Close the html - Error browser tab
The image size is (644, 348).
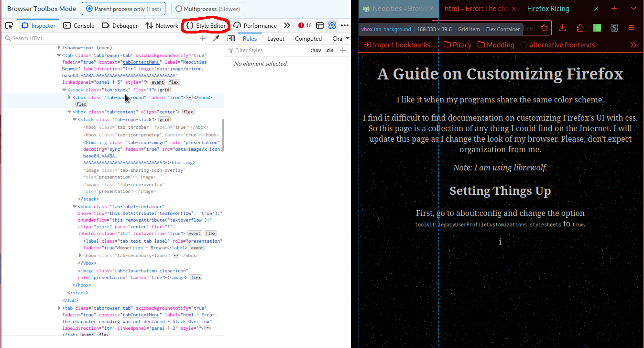[513, 9]
